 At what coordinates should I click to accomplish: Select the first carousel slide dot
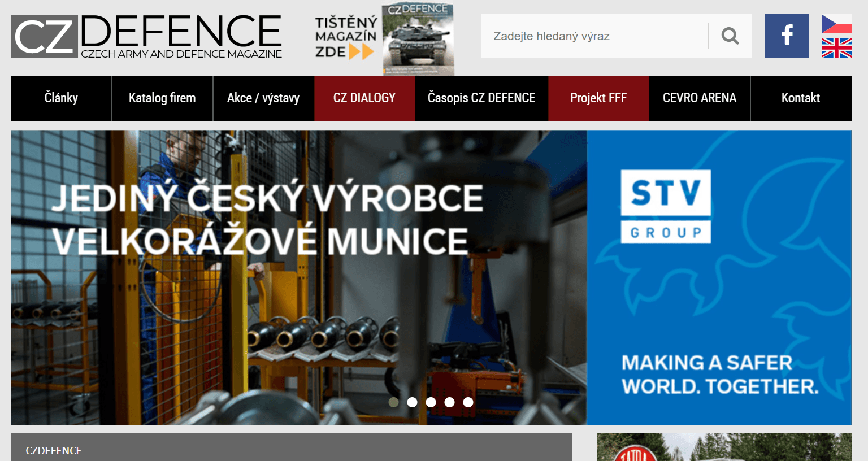point(394,402)
